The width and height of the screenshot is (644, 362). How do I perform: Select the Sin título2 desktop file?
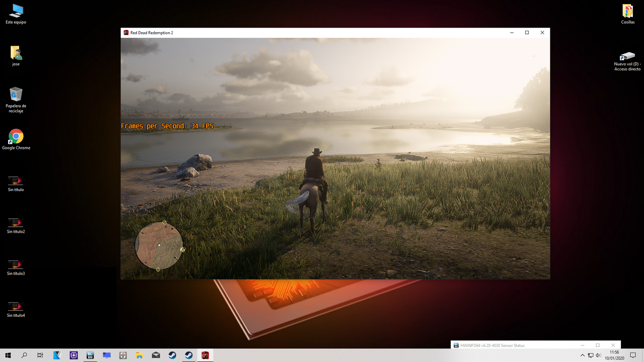tap(16, 225)
